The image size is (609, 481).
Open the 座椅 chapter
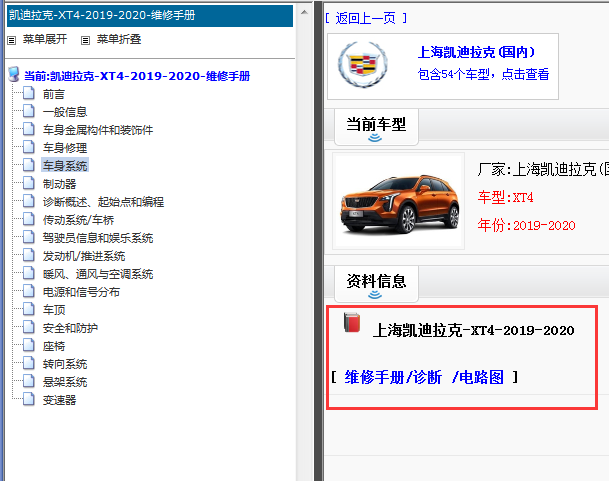point(54,346)
